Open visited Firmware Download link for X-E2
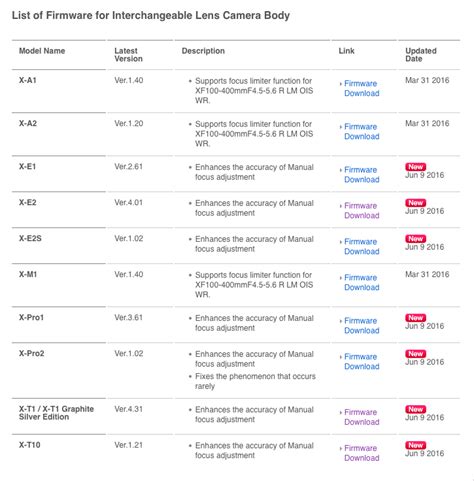474x481 pixels. click(x=361, y=211)
